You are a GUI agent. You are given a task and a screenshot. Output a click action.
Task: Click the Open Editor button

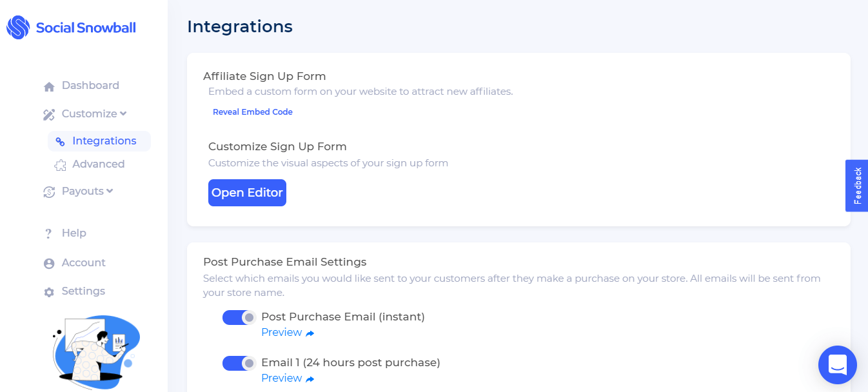[x=247, y=193]
